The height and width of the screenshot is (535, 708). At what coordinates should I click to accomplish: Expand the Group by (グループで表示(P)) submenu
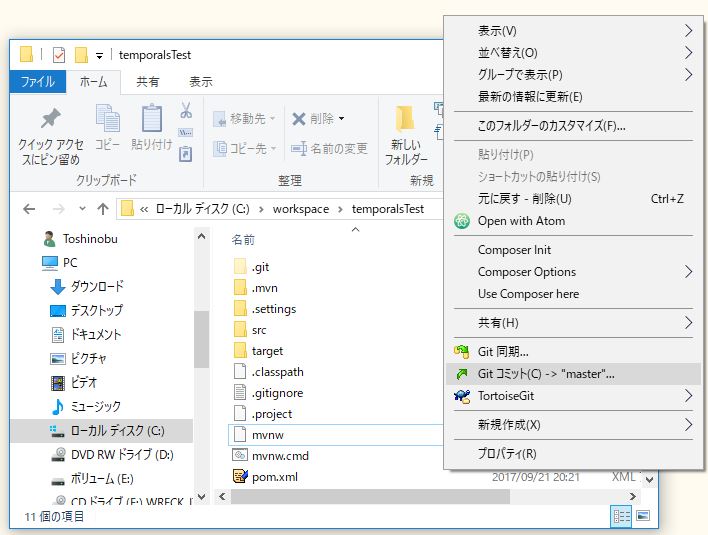(x=688, y=74)
